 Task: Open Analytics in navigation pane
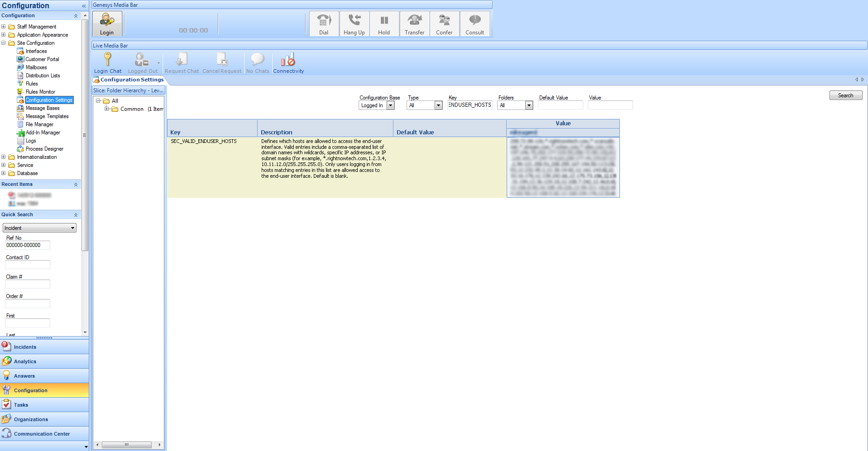click(x=25, y=361)
